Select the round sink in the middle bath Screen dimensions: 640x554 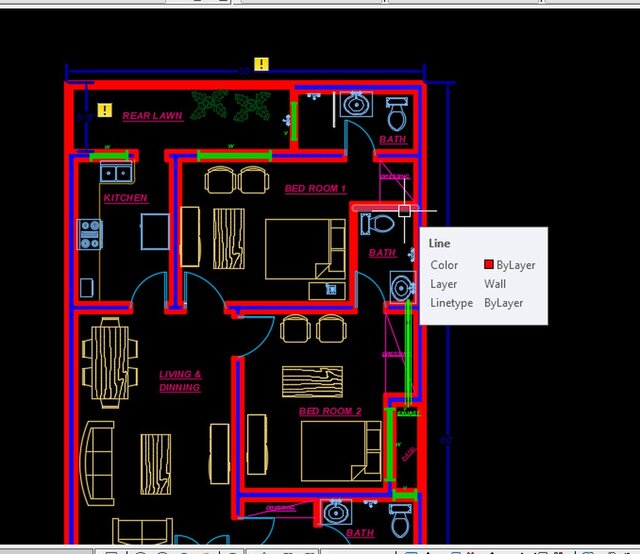402,288
